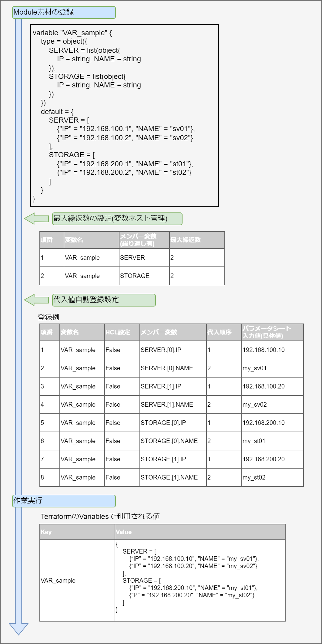The image size is (322, 644).
Task: Click the 192.168.100.20 parameter value cell
Action: 272,386
